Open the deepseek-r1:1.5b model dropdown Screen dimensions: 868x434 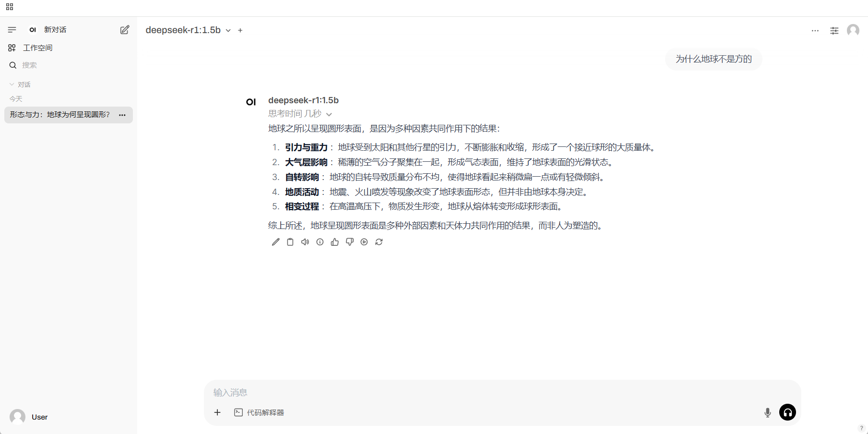click(x=188, y=30)
